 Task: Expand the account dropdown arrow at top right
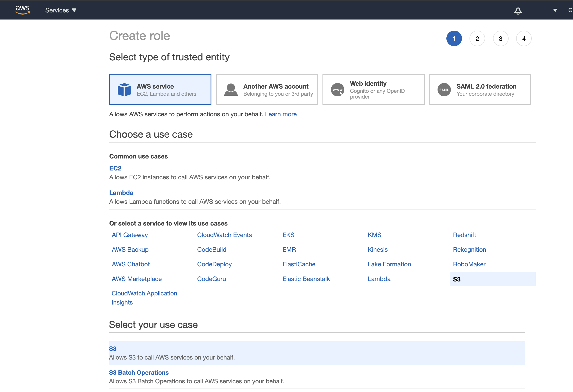pyautogui.click(x=555, y=10)
